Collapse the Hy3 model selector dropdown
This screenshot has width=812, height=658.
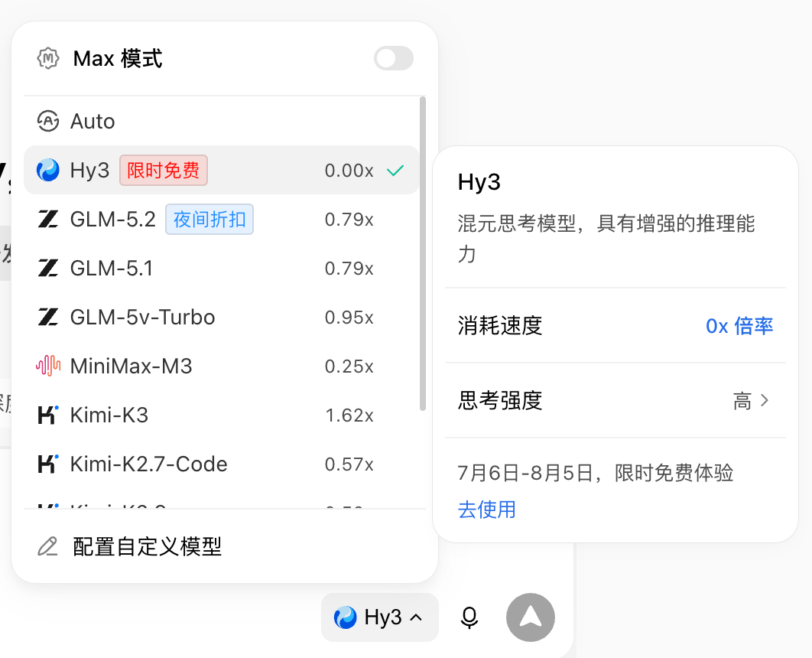pos(379,617)
